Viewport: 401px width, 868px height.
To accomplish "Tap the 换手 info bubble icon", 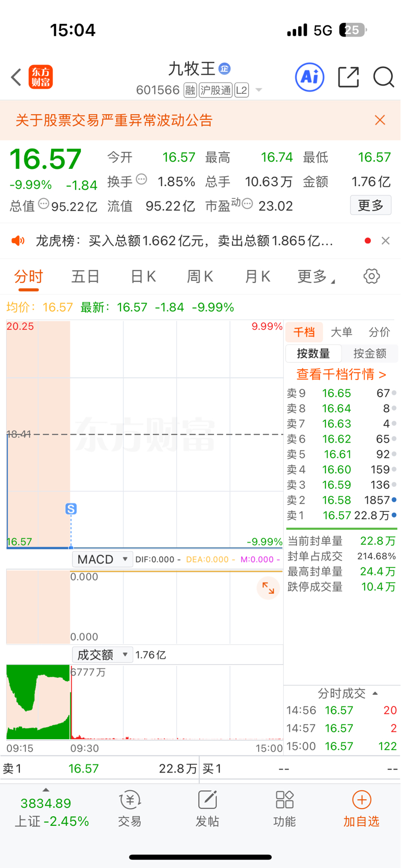I will click(141, 180).
